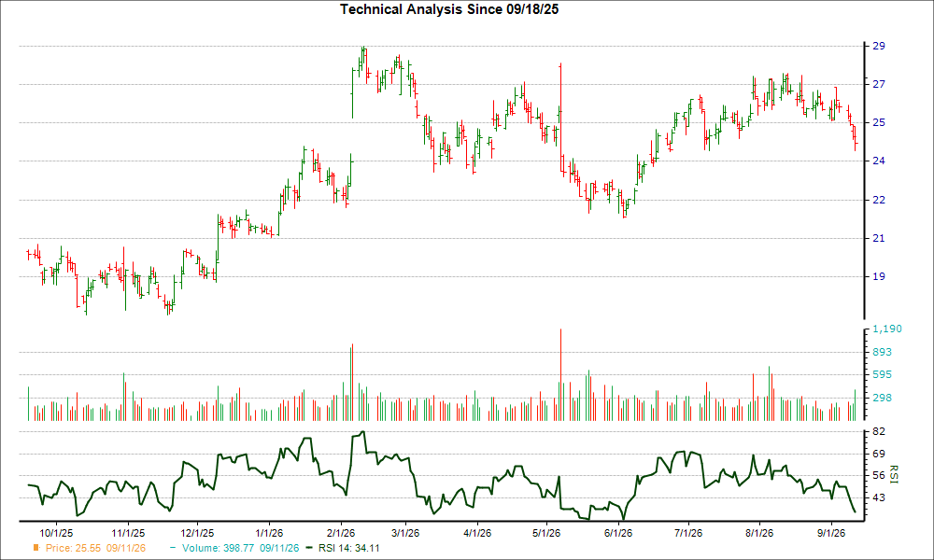This screenshot has width=934, height=560.
Task: Click the tall red price spike near 5/1/26
Action: (x=561, y=118)
